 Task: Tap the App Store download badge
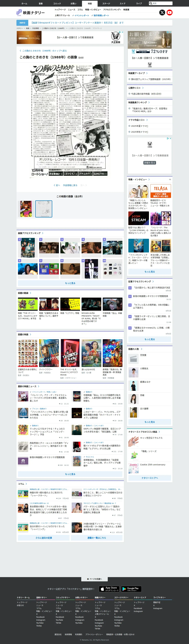click(x=109, y=589)
